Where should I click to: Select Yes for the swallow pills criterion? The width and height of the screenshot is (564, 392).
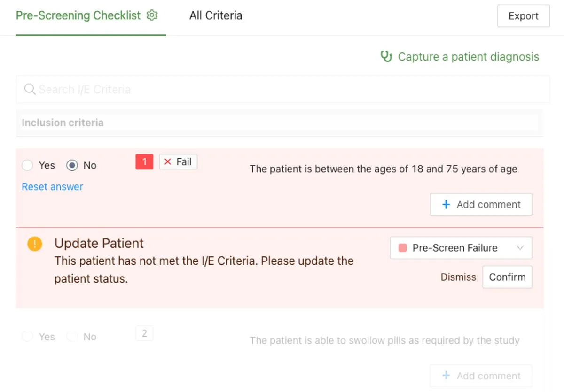27,336
